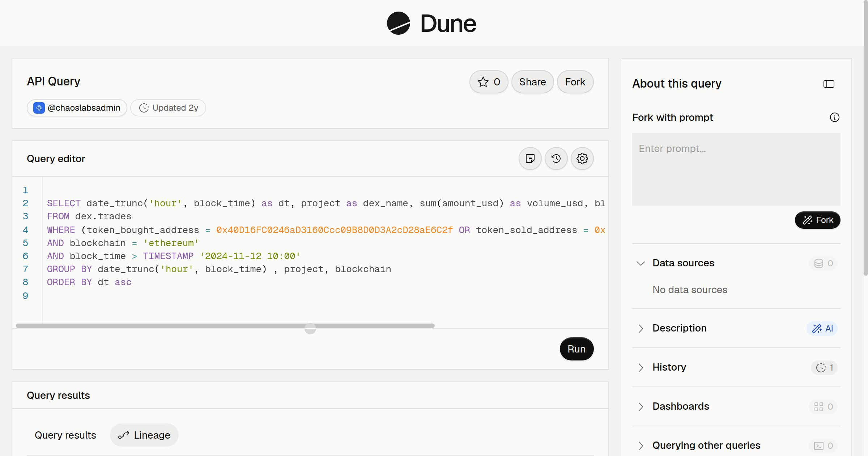Open the @chaoslabsadmin profile link
Screen dimensions: 868x456
pos(77,108)
